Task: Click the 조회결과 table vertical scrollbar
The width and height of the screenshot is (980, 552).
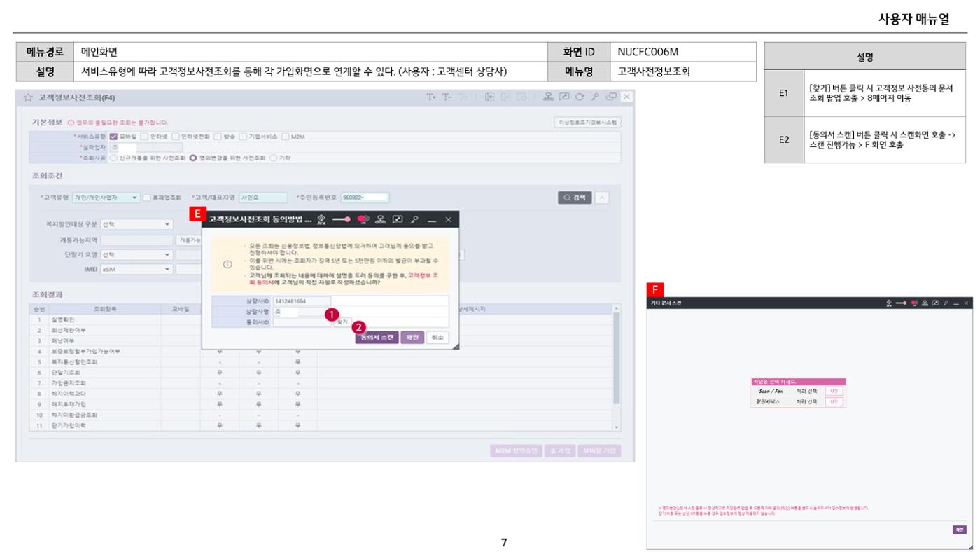Action: pyautogui.click(x=617, y=368)
